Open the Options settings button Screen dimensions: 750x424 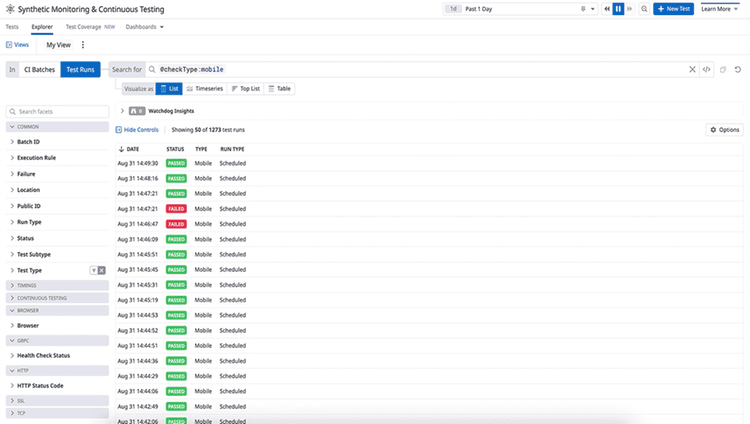coord(725,130)
